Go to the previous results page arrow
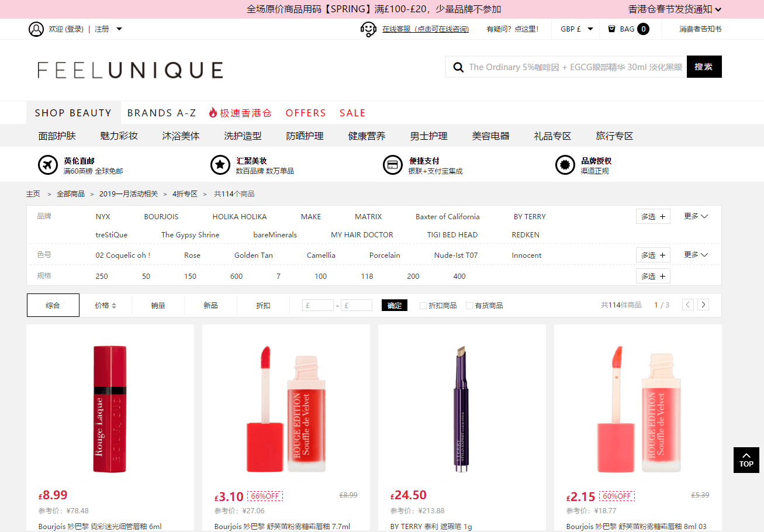Screen dimensions: 764x532 point(689,305)
